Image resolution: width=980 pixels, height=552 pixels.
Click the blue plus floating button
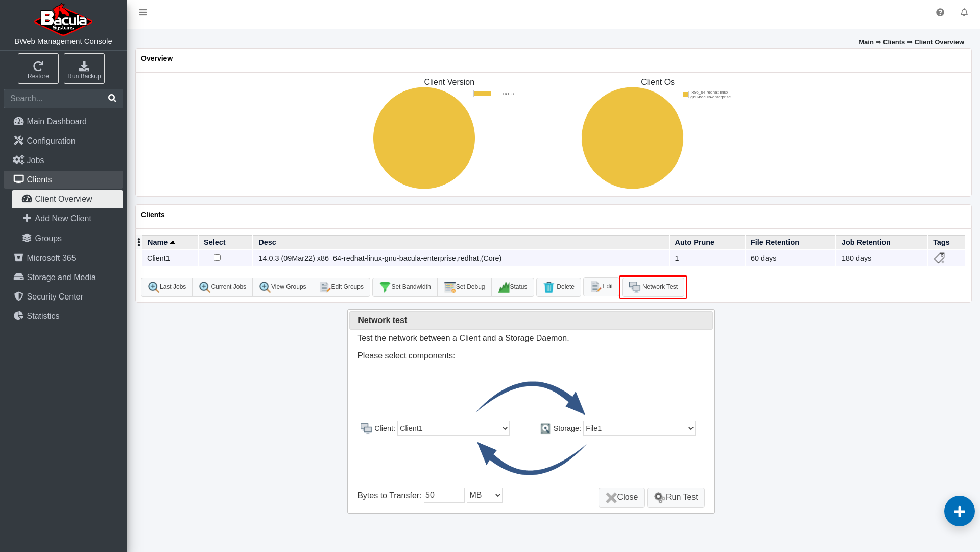[x=960, y=511]
